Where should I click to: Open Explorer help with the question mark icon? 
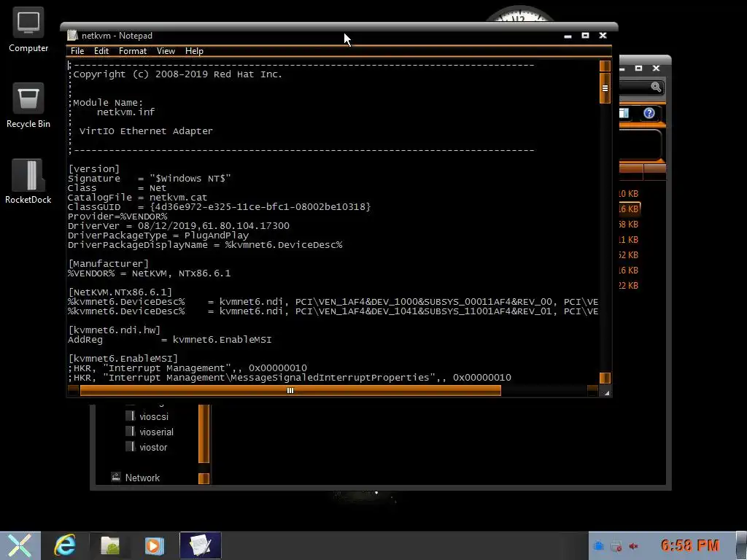click(x=649, y=113)
